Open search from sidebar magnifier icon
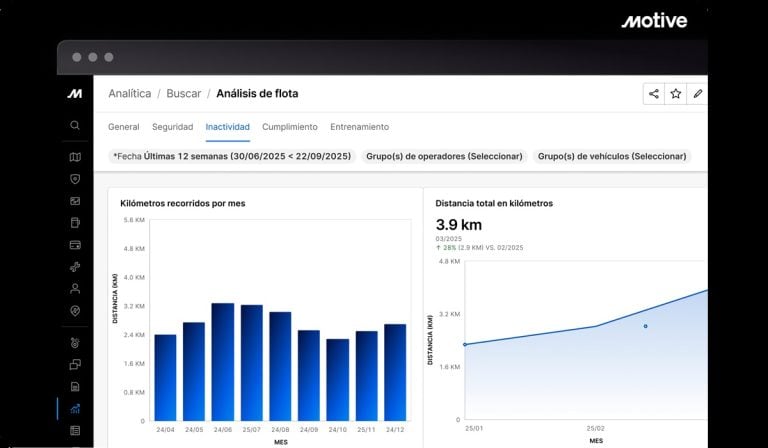 click(x=75, y=126)
